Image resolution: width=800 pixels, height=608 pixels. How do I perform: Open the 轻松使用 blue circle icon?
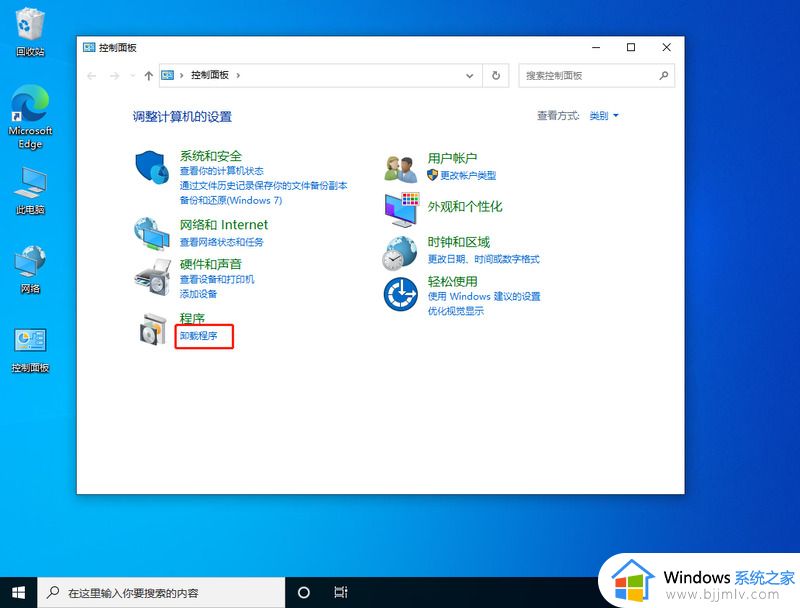pos(401,294)
